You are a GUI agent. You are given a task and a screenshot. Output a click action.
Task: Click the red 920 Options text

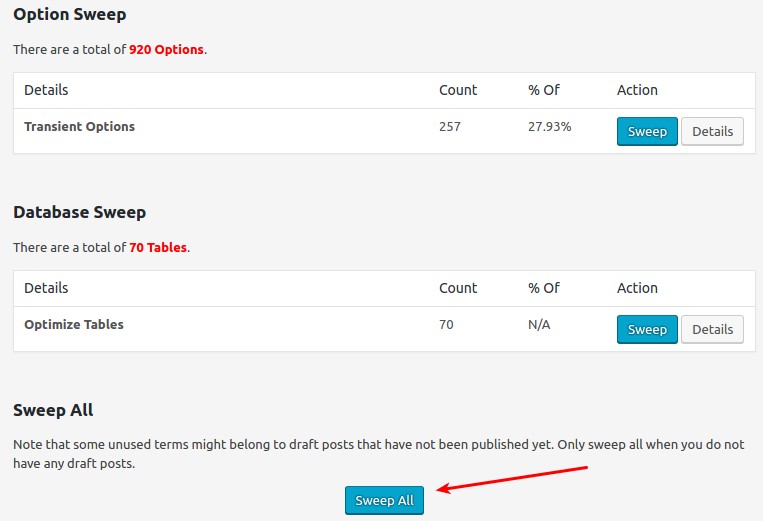coord(167,49)
